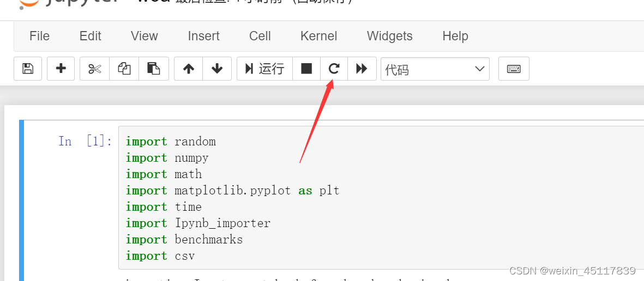Viewport: 644px width, 281px height.
Task: Click the 'import Ipynb_importer' code line
Action: coord(198,224)
